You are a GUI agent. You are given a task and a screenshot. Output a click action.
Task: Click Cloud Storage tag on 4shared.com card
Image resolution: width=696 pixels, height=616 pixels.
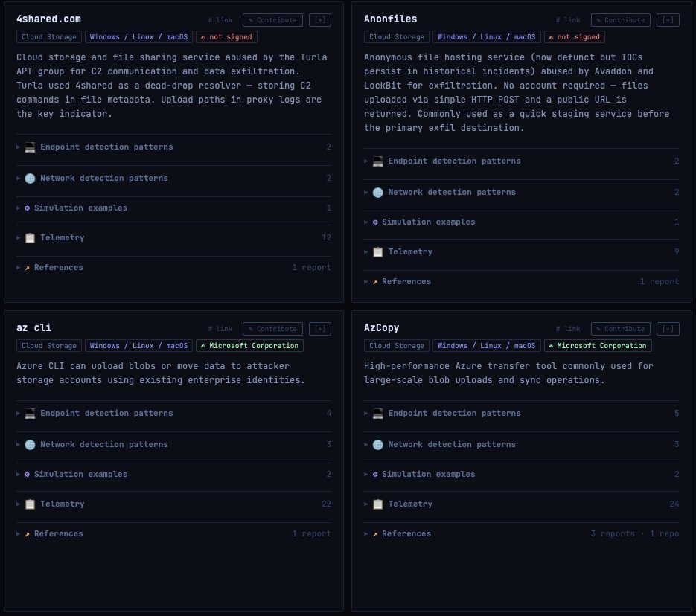(x=49, y=36)
